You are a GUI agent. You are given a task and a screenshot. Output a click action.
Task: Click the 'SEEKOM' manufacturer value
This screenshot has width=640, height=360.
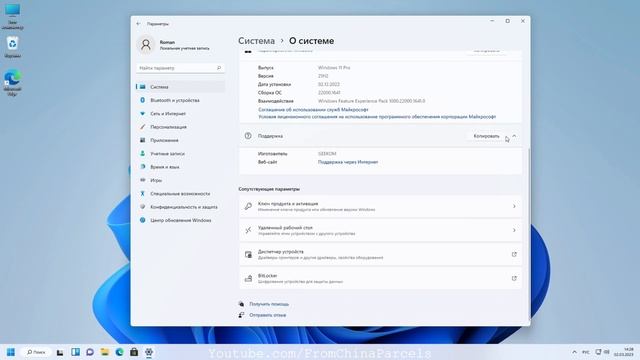pos(327,154)
